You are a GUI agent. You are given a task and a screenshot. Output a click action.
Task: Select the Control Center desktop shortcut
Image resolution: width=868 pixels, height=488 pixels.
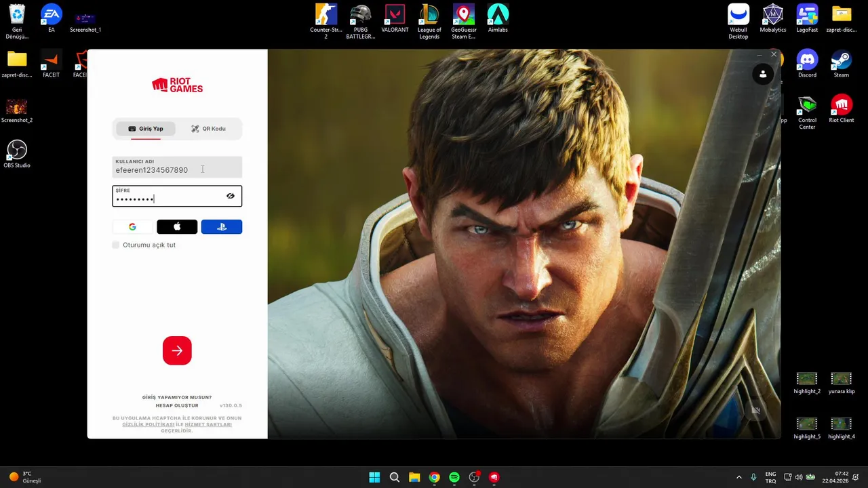[807, 112]
